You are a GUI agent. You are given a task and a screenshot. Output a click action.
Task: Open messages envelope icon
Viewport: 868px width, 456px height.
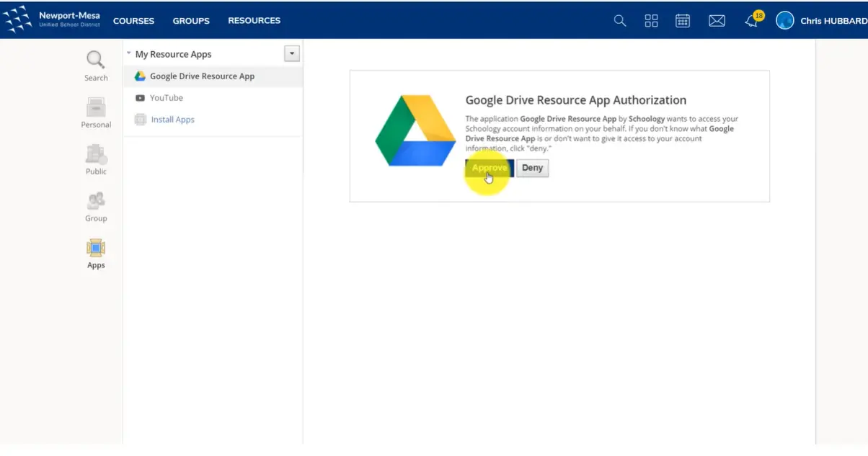(x=717, y=21)
